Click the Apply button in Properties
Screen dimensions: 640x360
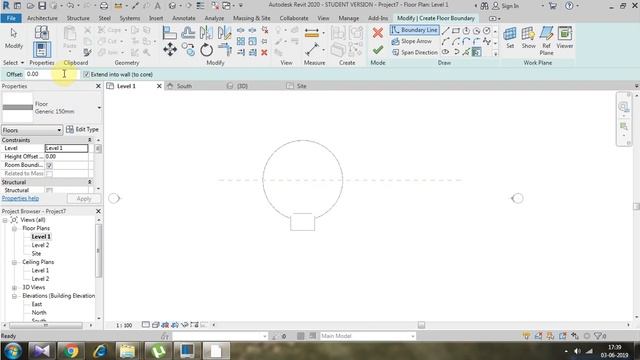pyautogui.click(x=84, y=199)
